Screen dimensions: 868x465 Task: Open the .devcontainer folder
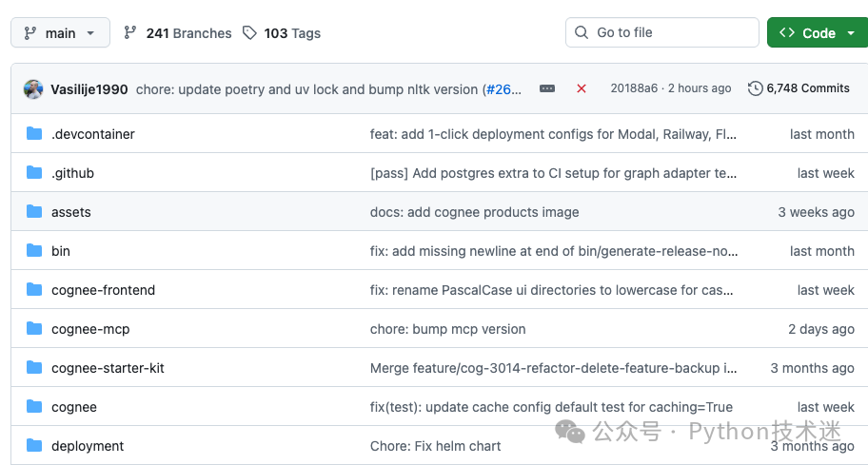(93, 134)
